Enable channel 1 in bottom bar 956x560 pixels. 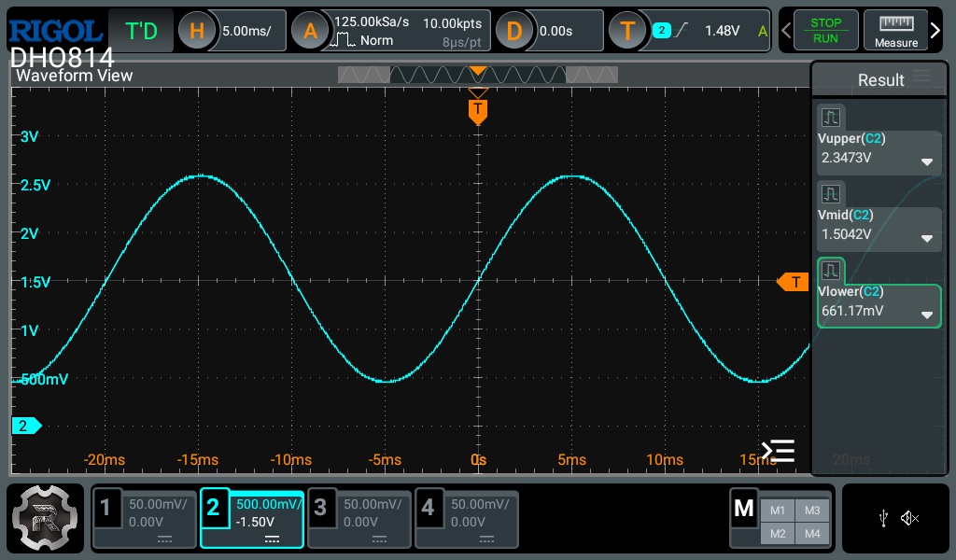tap(145, 519)
